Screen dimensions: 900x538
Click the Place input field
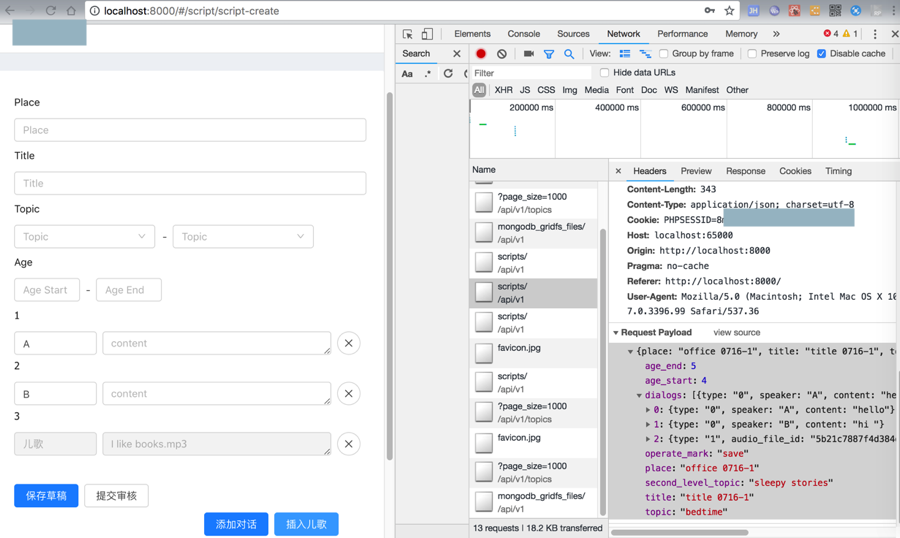click(190, 130)
